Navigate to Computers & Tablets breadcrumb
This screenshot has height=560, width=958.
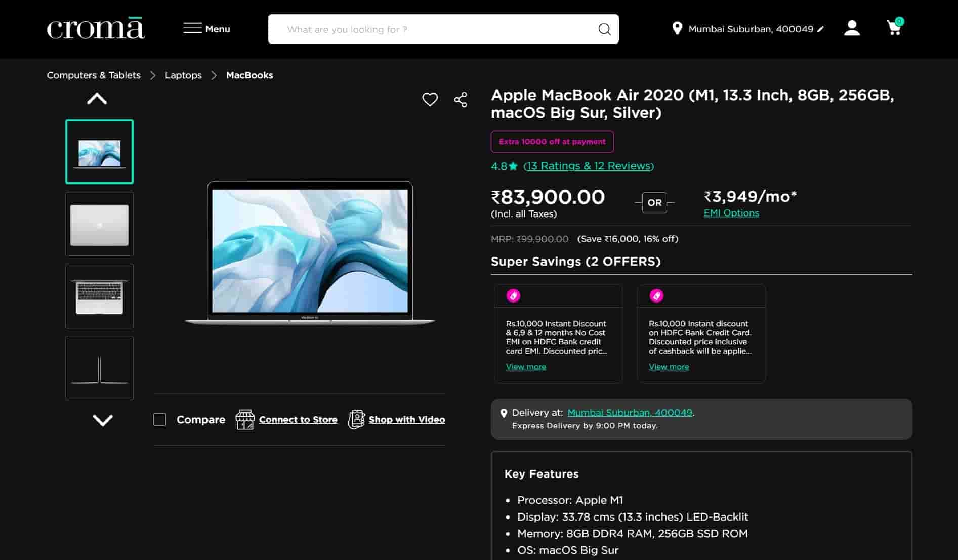(94, 75)
